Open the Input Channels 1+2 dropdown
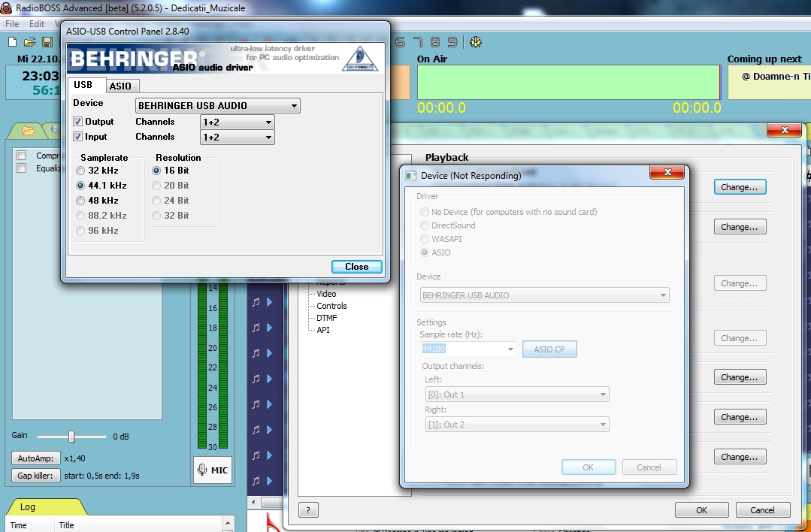Viewport: 811px width, 532px height. (238, 137)
